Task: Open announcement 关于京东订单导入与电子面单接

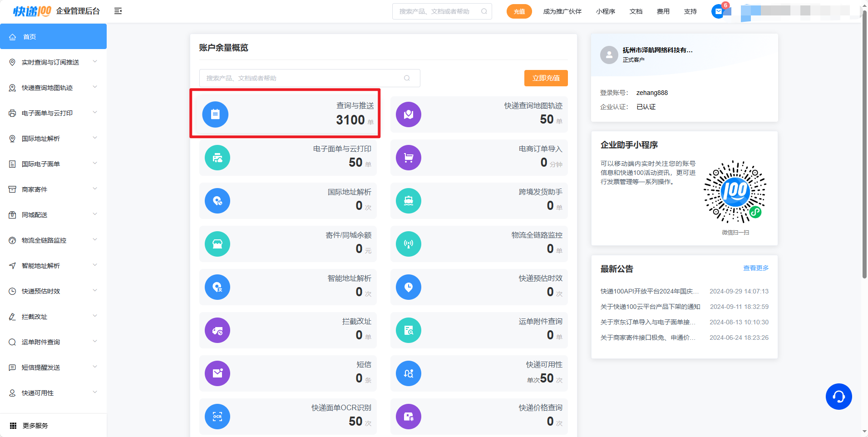Action: [648, 322]
